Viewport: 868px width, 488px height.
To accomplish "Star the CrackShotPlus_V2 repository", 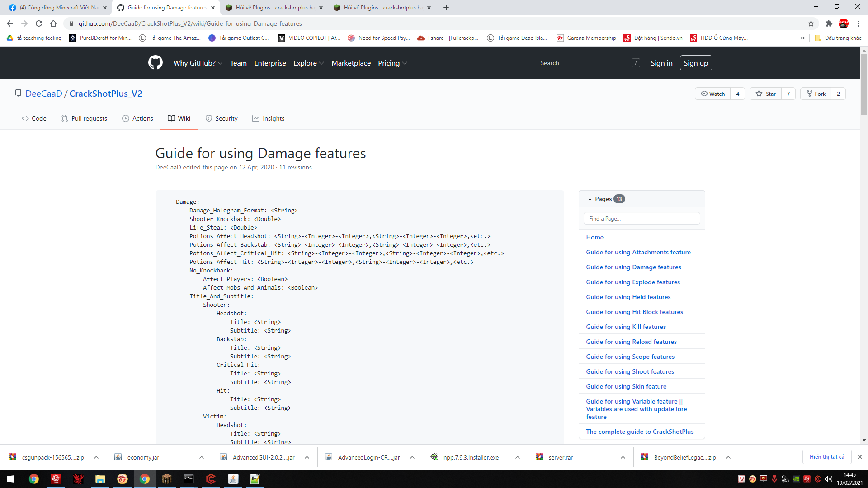I will 765,94.
